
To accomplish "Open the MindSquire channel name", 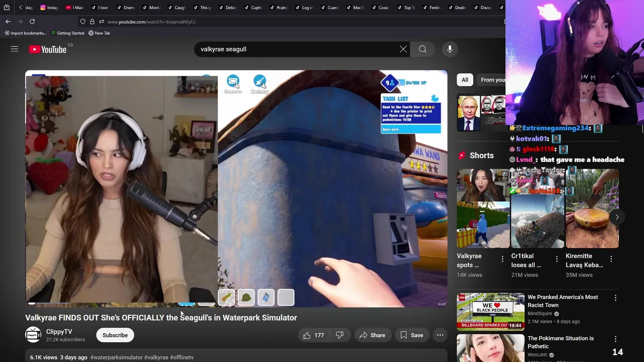I will [x=539, y=313].
